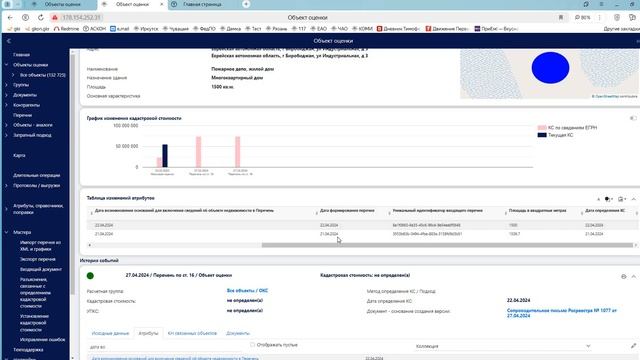The image size is (640, 360).
Task: Click the blue circle marker on map
Action: pyautogui.click(x=550, y=68)
